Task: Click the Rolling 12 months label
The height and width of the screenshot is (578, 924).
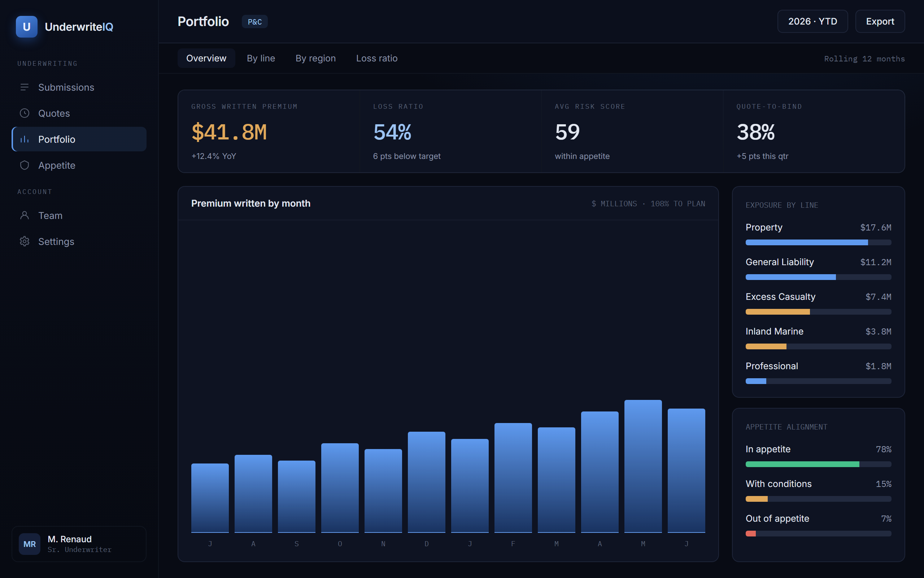Action: pos(864,59)
